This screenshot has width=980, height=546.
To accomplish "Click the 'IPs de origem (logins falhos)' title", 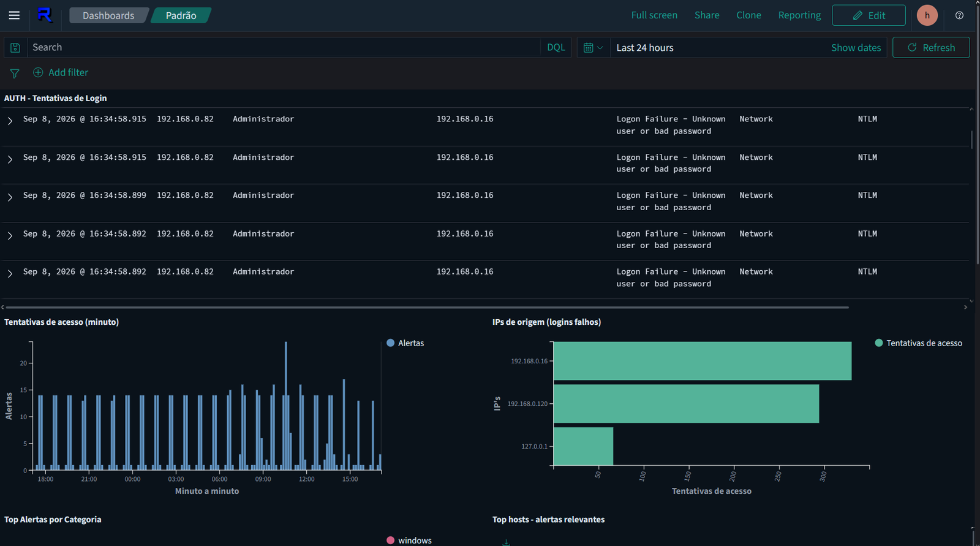I will 546,322.
